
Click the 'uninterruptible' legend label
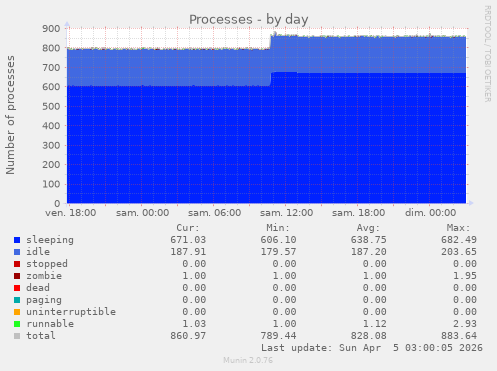(71, 312)
